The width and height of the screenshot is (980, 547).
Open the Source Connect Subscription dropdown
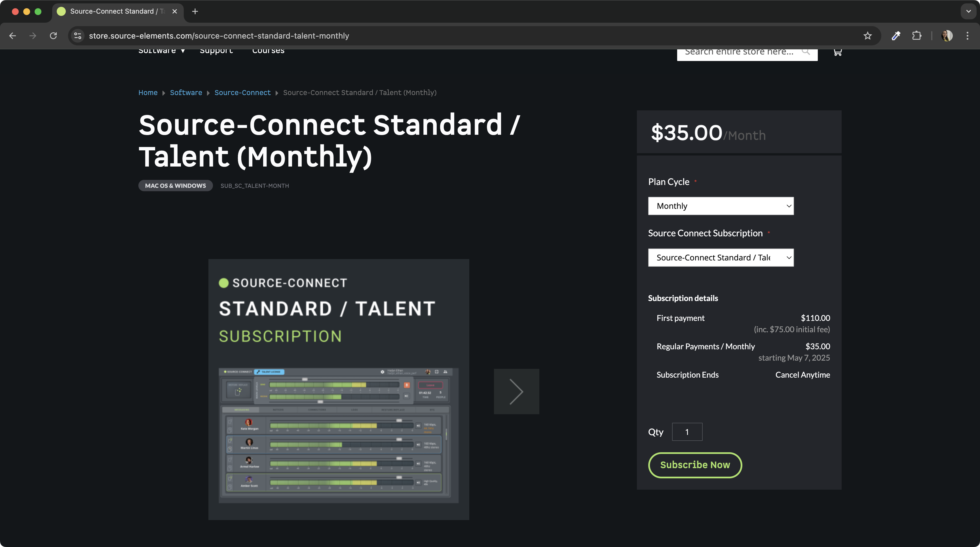pyautogui.click(x=721, y=258)
